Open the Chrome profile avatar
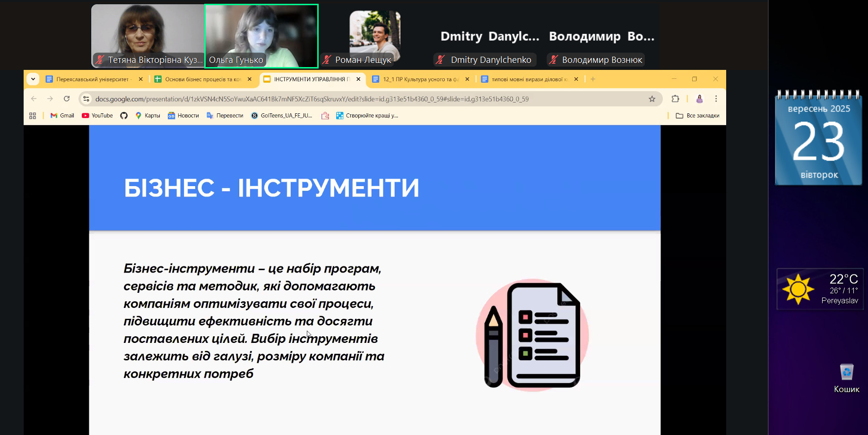The image size is (868, 435). (x=699, y=99)
